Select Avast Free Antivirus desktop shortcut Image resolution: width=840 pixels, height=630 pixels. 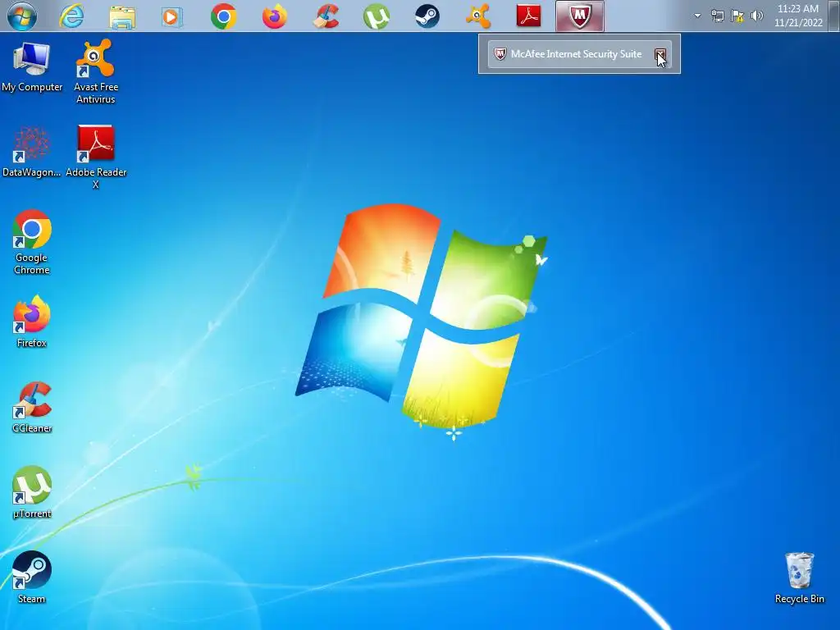(x=96, y=71)
